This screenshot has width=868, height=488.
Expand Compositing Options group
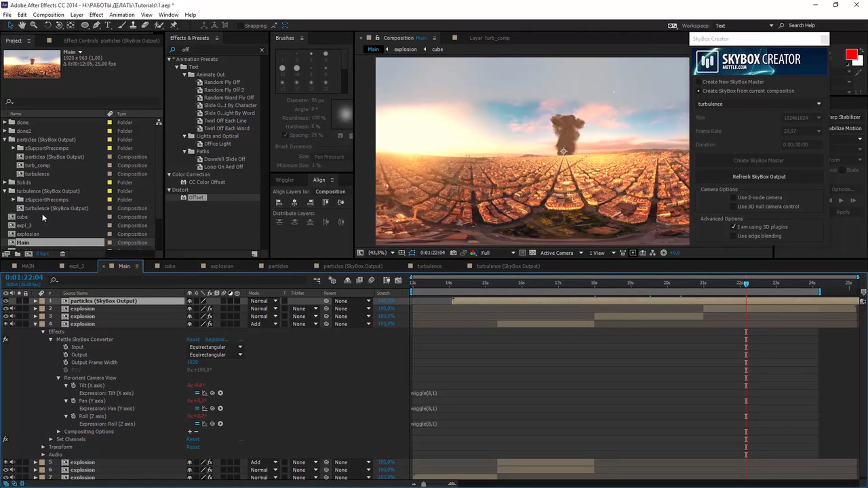[58, 432]
